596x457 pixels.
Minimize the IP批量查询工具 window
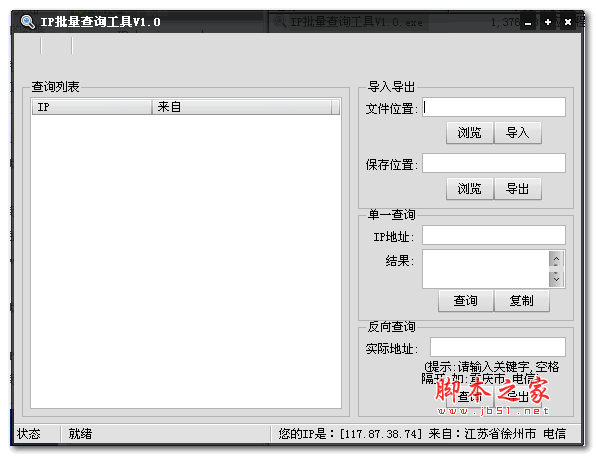point(528,22)
